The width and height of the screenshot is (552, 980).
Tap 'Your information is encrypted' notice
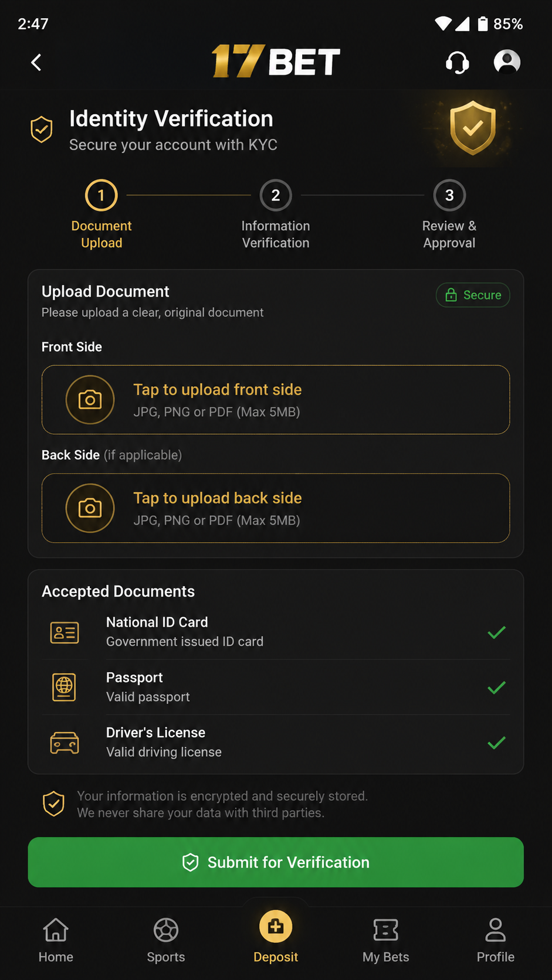pos(222,804)
